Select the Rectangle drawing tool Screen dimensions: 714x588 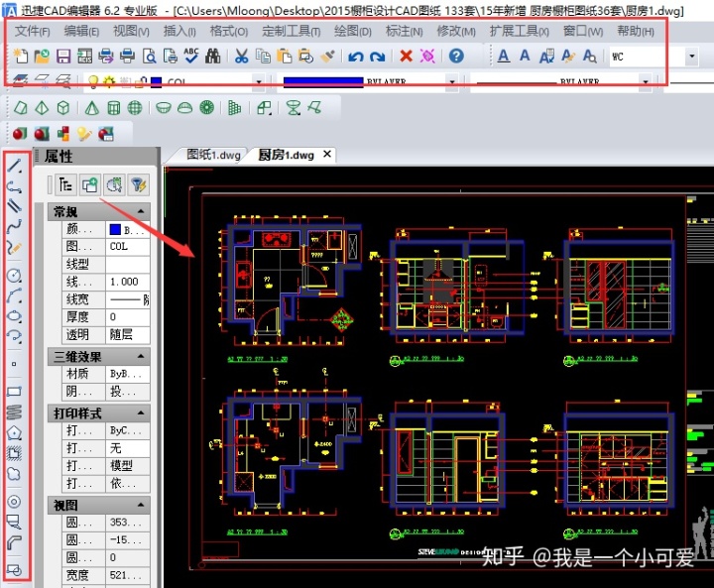click(14, 392)
